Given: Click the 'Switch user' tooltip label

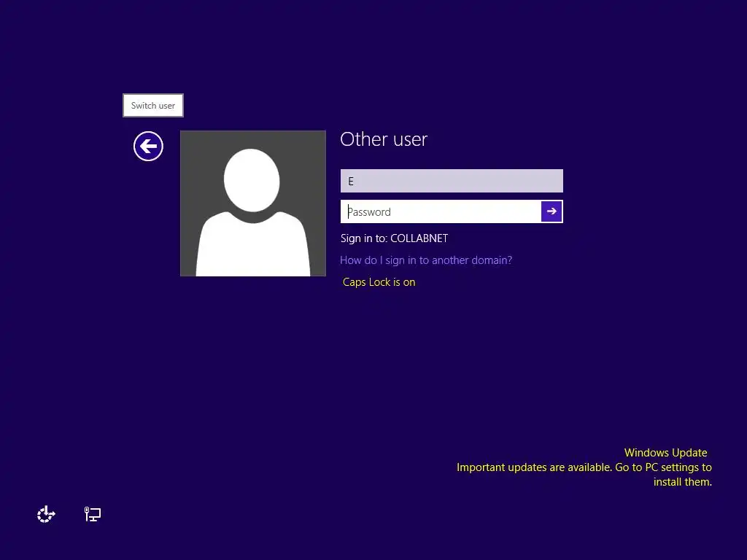Looking at the screenshot, I should [x=153, y=106].
